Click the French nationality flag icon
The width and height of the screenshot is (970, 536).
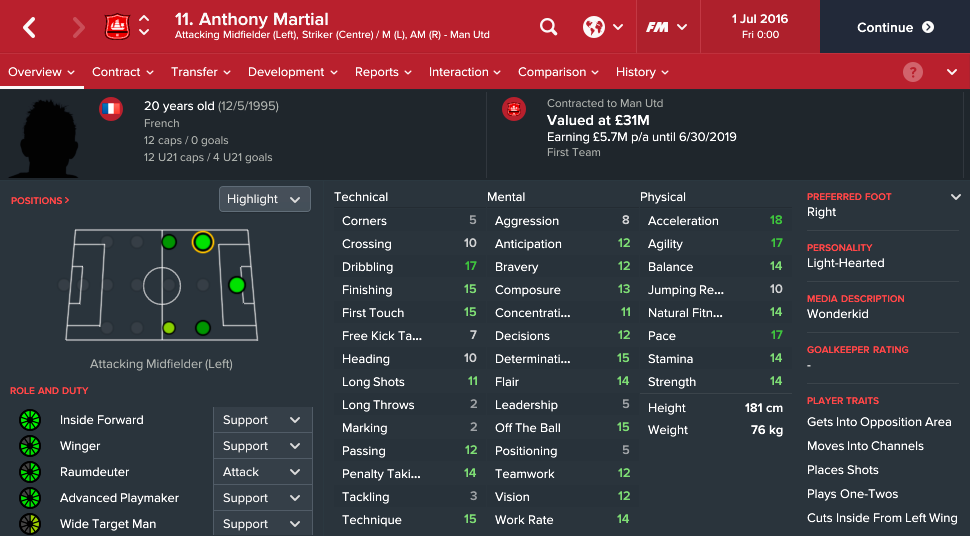(111, 109)
